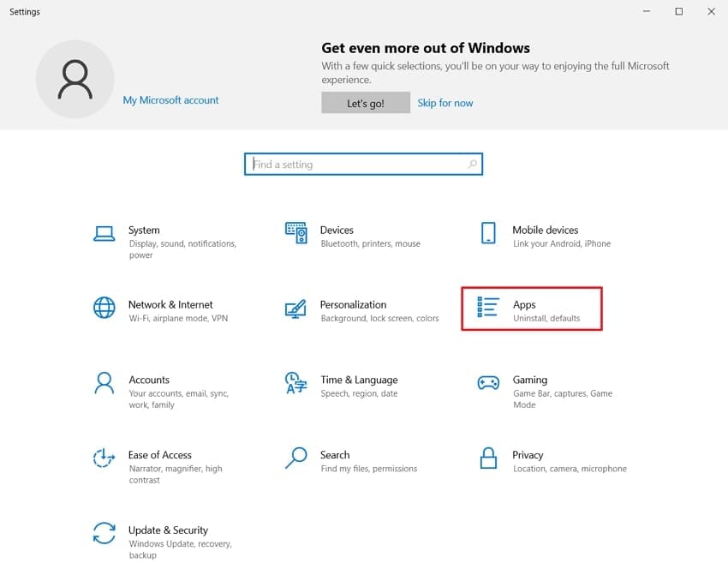This screenshot has height=569, width=728.
Task: Open My Microsoft account
Action: click(170, 100)
